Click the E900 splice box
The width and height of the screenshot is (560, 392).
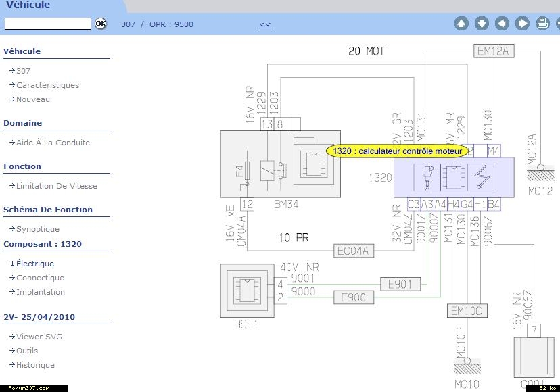click(x=354, y=297)
